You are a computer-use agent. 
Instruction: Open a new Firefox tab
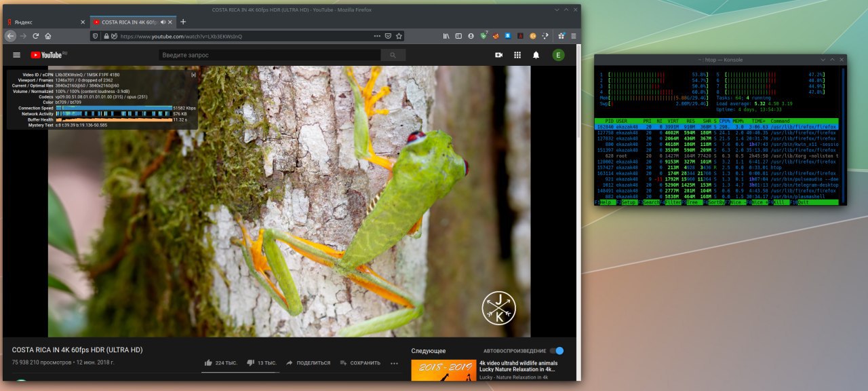pos(183,22)
